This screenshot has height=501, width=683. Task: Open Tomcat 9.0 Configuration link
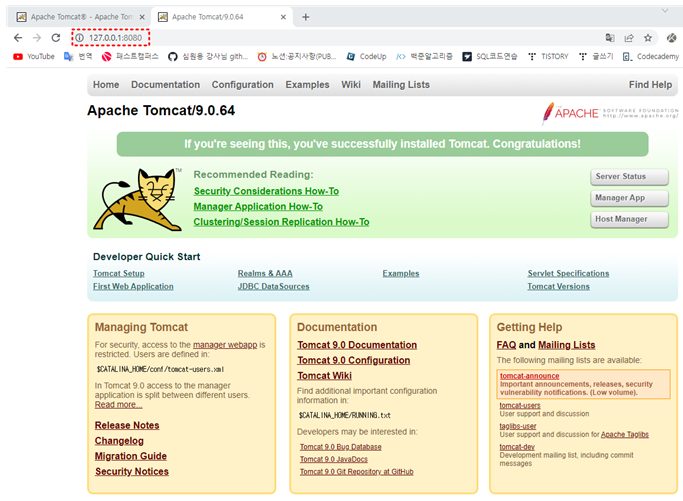pyautogui.click(x=354, y=360)
